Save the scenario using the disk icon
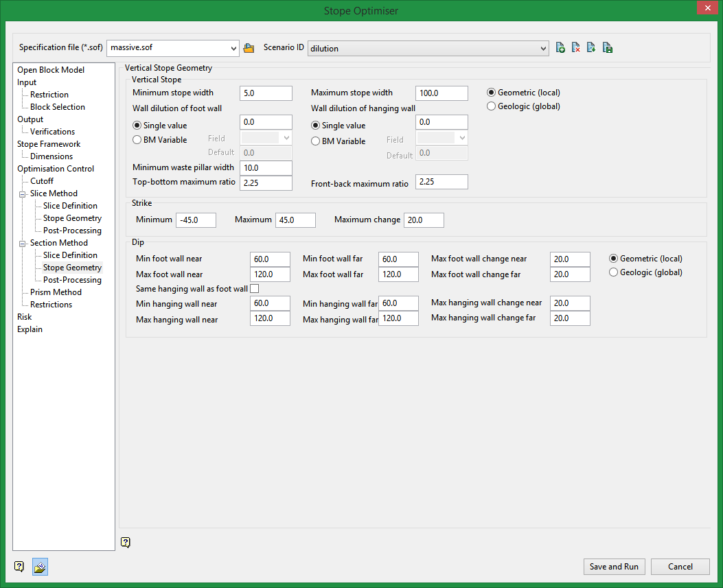This screenshot has height=588, width=723. 607,48
